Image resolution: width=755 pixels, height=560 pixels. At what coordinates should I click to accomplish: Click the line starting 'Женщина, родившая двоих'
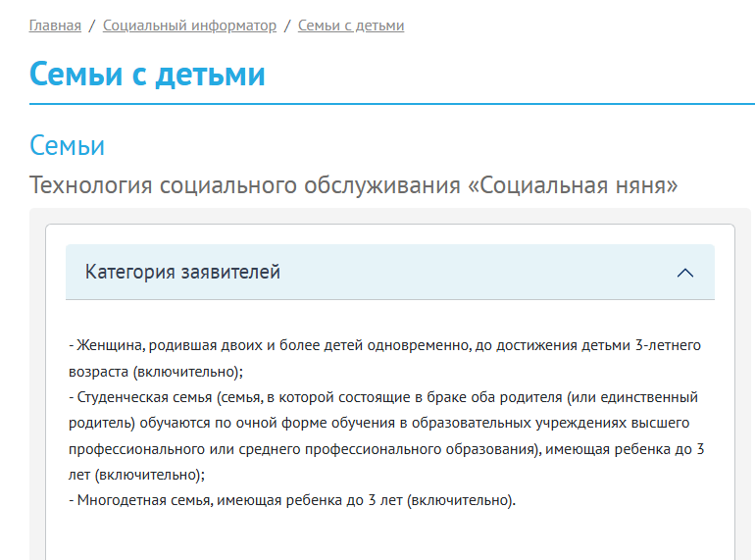coord(384,345)
